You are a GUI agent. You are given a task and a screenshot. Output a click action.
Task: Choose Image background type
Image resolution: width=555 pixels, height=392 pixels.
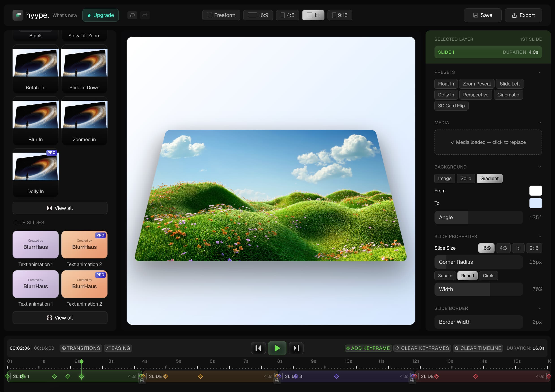445,178
